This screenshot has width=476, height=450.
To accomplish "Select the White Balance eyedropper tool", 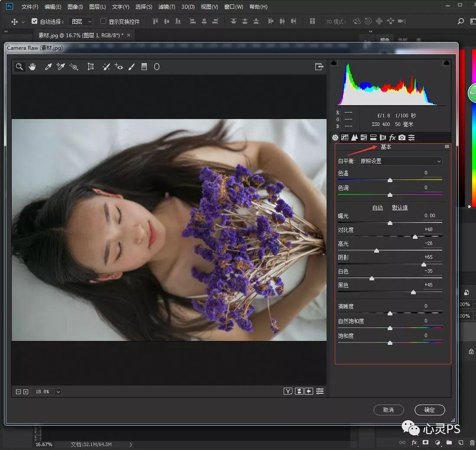I will (49, 67).
